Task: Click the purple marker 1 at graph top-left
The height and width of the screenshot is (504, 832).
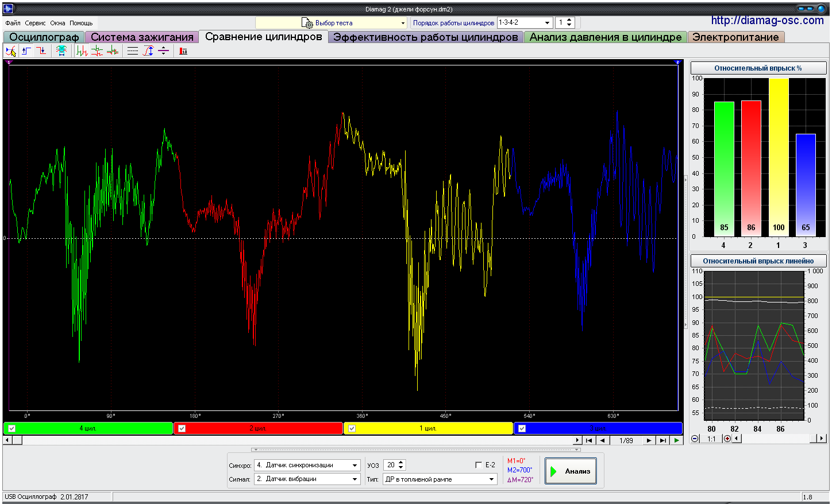Action: [x=8, y=61]
